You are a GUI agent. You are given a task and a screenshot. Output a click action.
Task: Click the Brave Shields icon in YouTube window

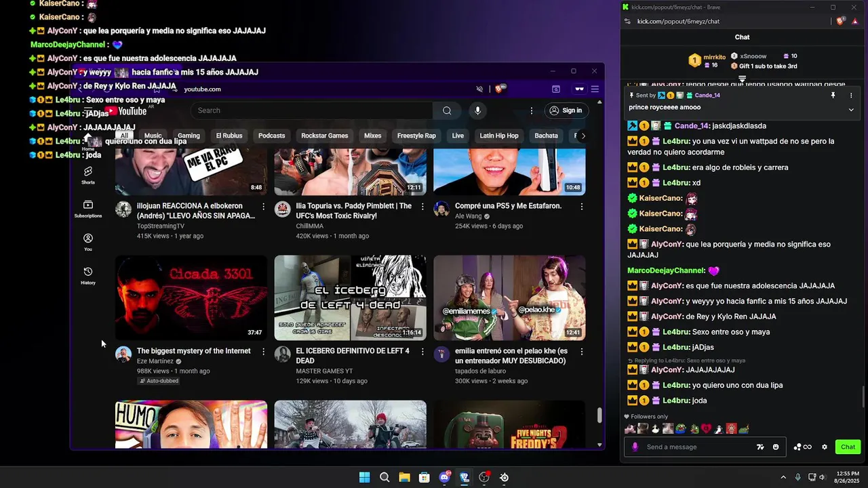coord(500,89)
